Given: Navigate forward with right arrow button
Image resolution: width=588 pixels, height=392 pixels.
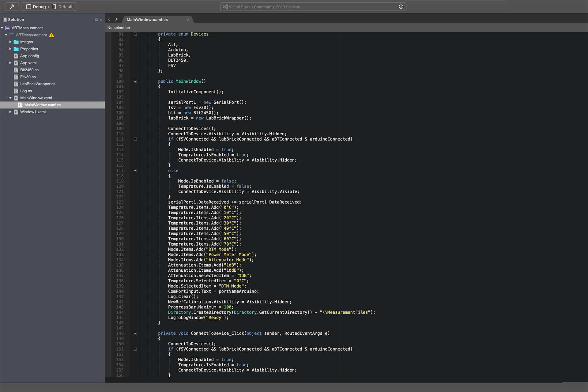Looking at the screenshot, I should click(116, 19).
